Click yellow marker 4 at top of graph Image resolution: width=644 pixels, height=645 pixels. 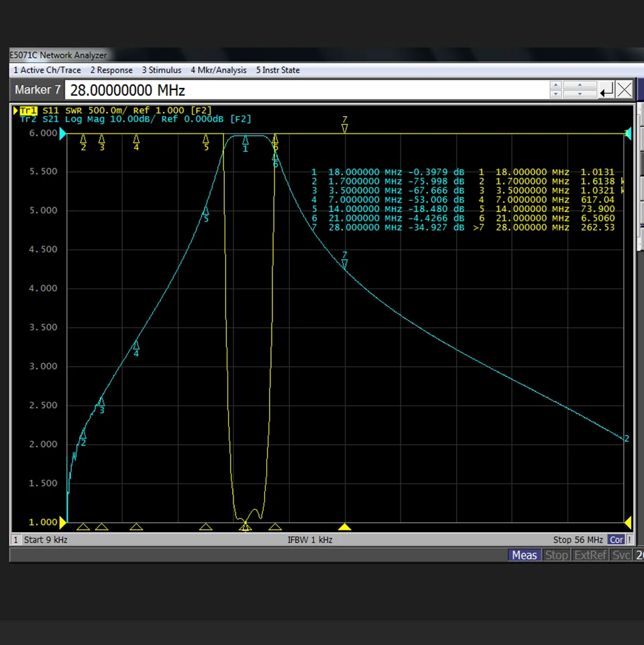(136, 142)
